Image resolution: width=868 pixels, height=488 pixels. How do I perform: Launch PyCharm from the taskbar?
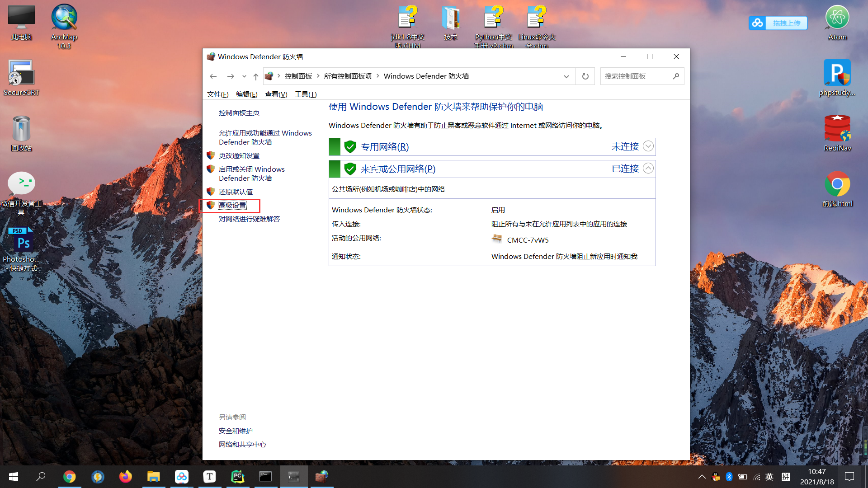(x=237, y=476)
